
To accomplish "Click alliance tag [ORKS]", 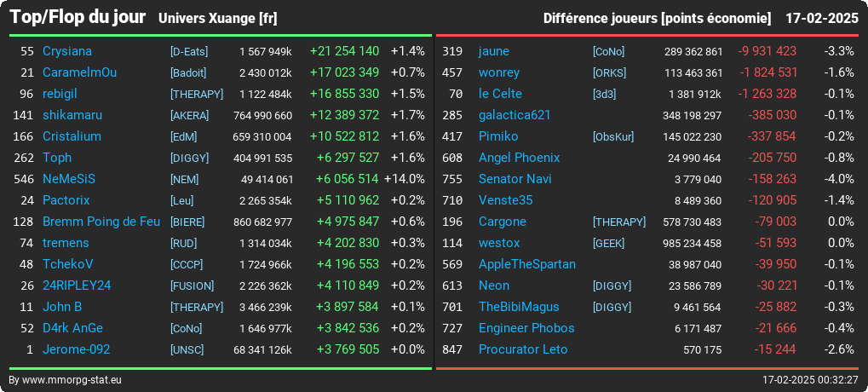I will tap(610, 72).
